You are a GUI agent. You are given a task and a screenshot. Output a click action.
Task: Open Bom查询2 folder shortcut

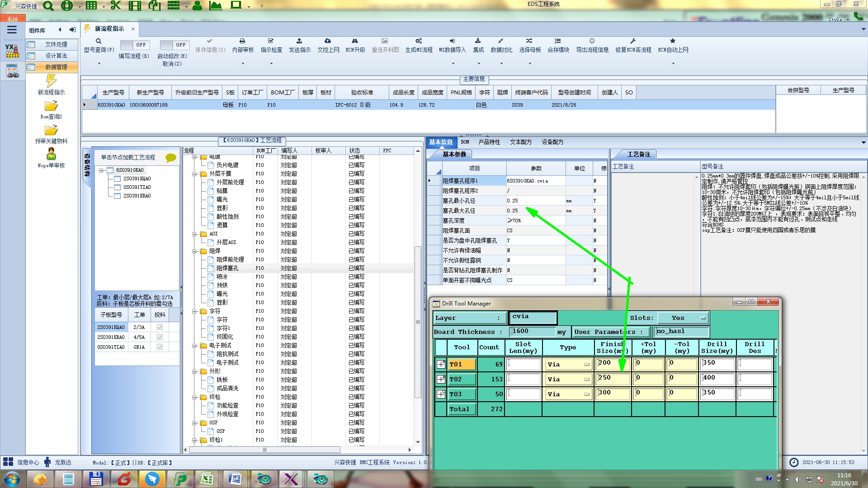point(51,110)
